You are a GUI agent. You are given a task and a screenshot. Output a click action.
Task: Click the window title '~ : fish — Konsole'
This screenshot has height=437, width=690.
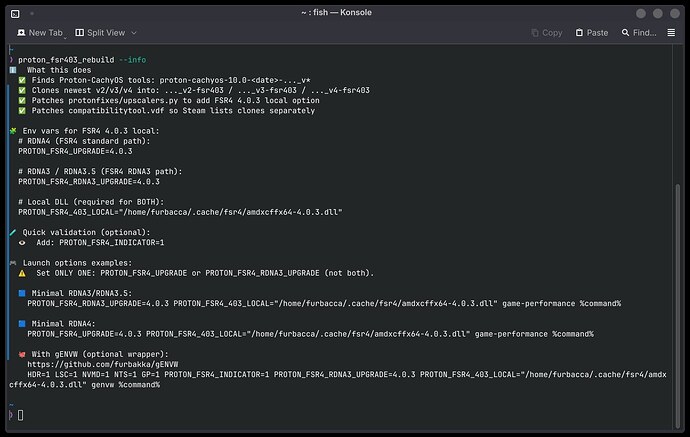click(337, 12)
